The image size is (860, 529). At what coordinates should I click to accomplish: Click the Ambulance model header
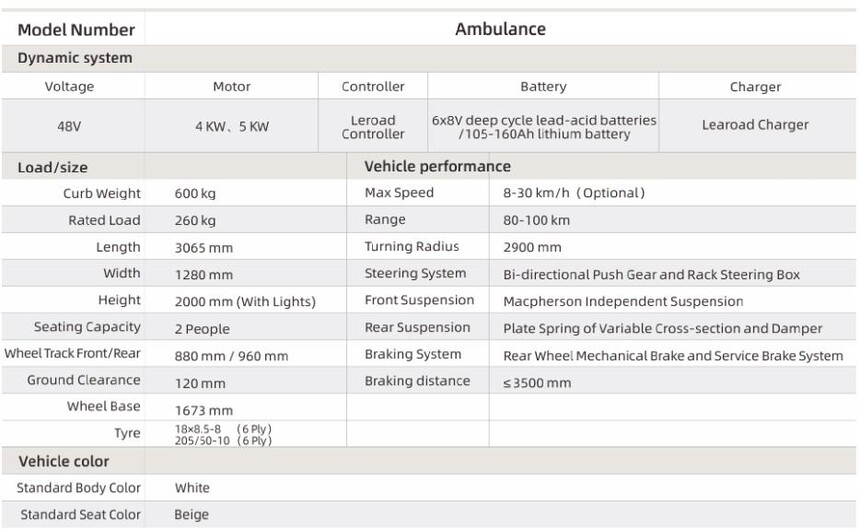click(500, 29)
